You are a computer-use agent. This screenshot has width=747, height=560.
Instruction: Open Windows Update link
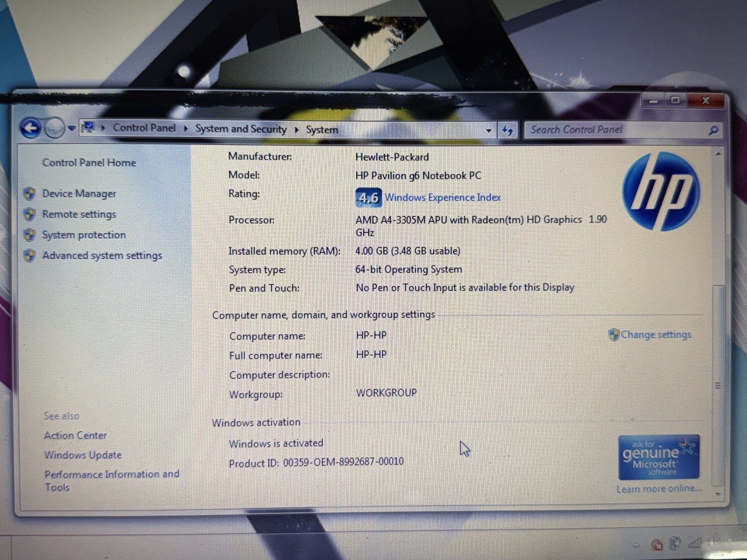[x=83, y=455]
